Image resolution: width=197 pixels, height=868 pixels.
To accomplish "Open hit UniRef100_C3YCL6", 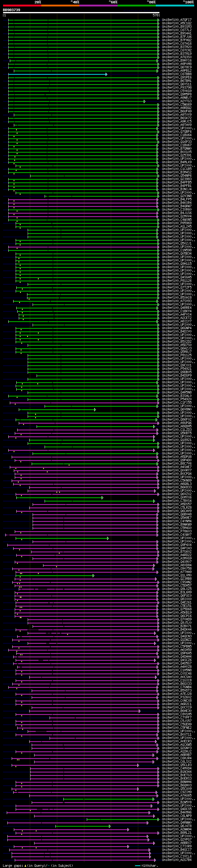I will pyautogui.click(x=177, y=856).
